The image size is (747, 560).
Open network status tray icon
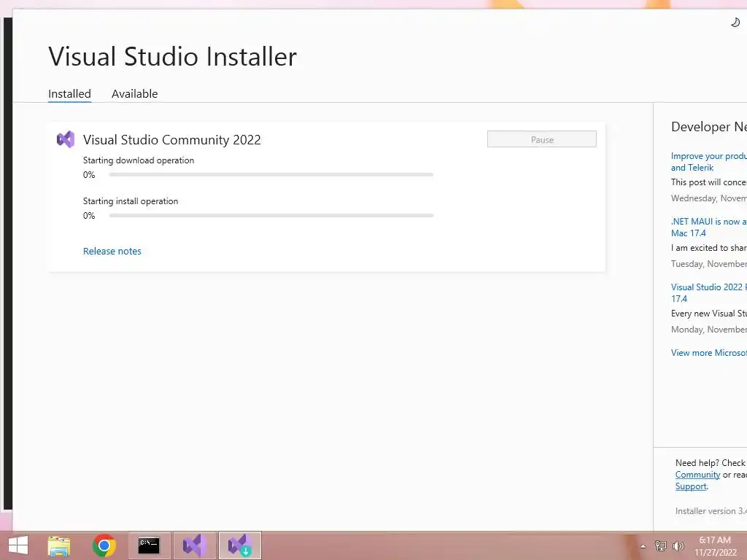(x=661, y=546)
